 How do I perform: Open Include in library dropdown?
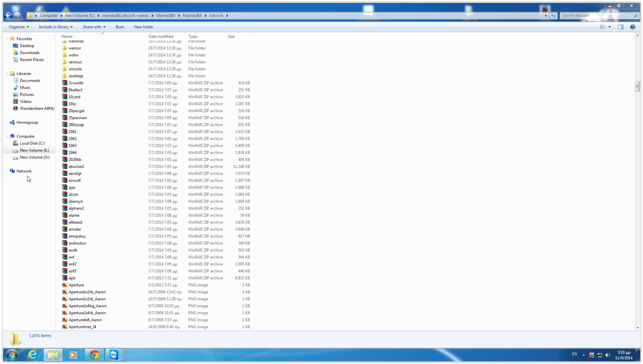tap(56, 27)
